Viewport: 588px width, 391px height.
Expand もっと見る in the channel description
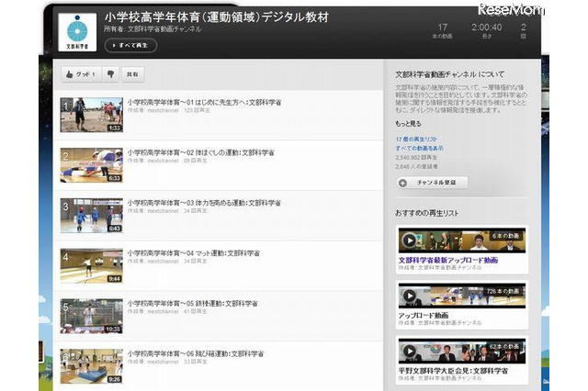pyautogui.click(x=408, y=124)
